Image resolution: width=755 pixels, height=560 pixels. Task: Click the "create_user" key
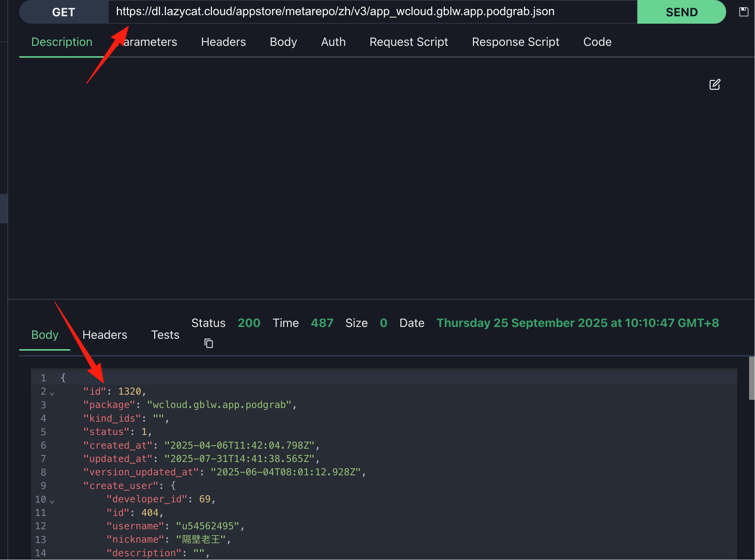[x=121, y=486]
